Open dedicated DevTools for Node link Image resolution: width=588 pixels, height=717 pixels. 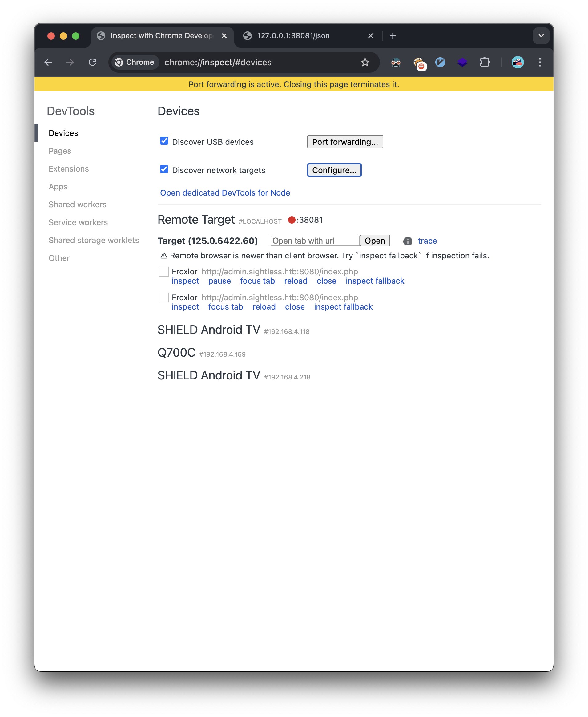tap(225, 193)
